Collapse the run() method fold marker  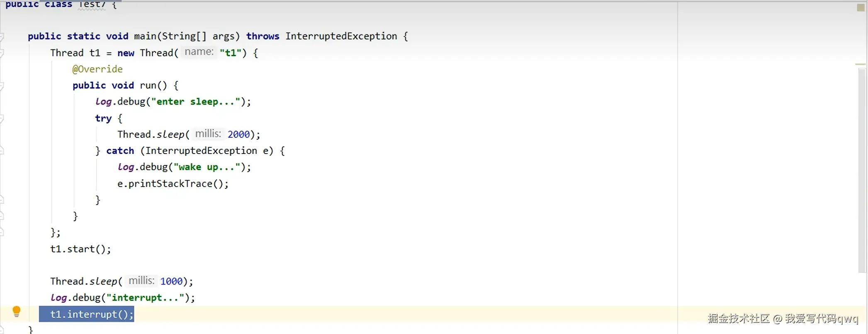pos(2,86)
